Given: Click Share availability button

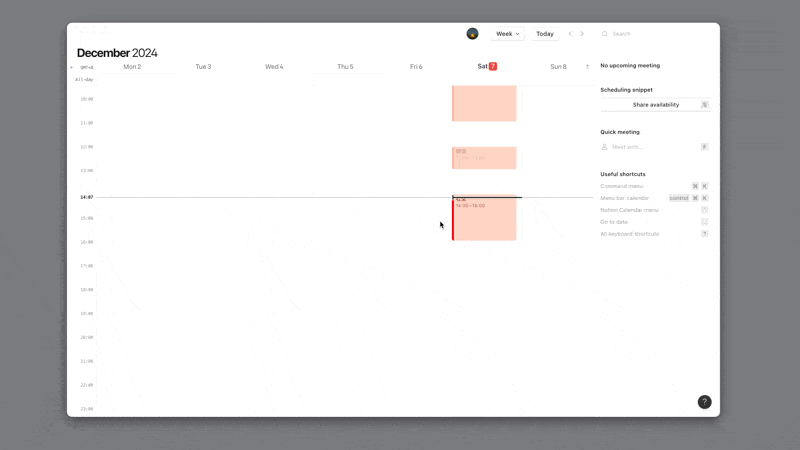Looking at the screenshot, I should coord(656,105).
